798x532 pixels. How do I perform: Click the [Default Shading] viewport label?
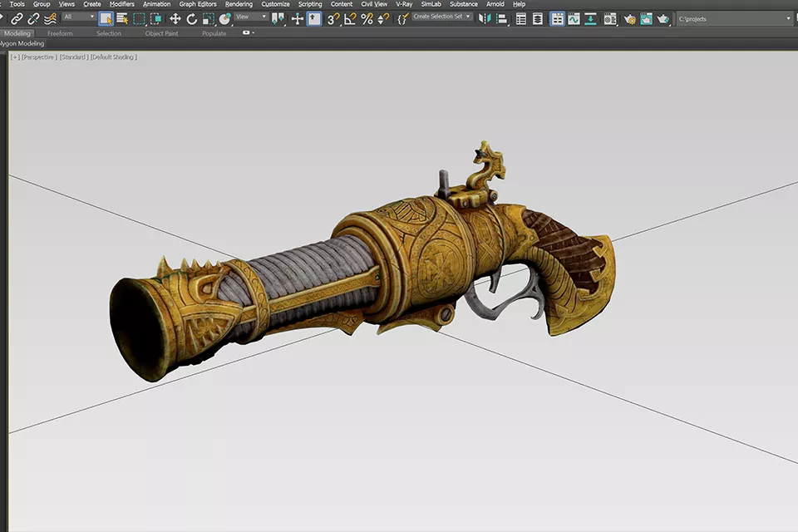pos(114,57)
